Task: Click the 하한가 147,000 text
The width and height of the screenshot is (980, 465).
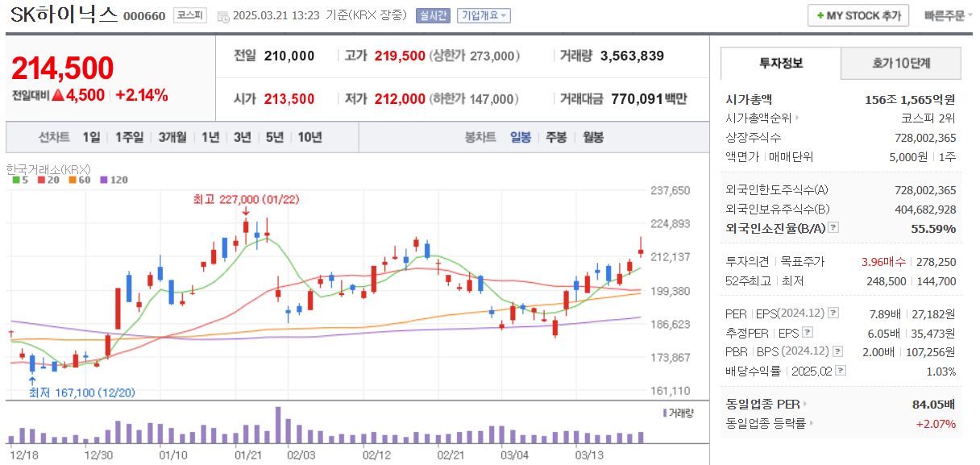Action: [475, 99]
